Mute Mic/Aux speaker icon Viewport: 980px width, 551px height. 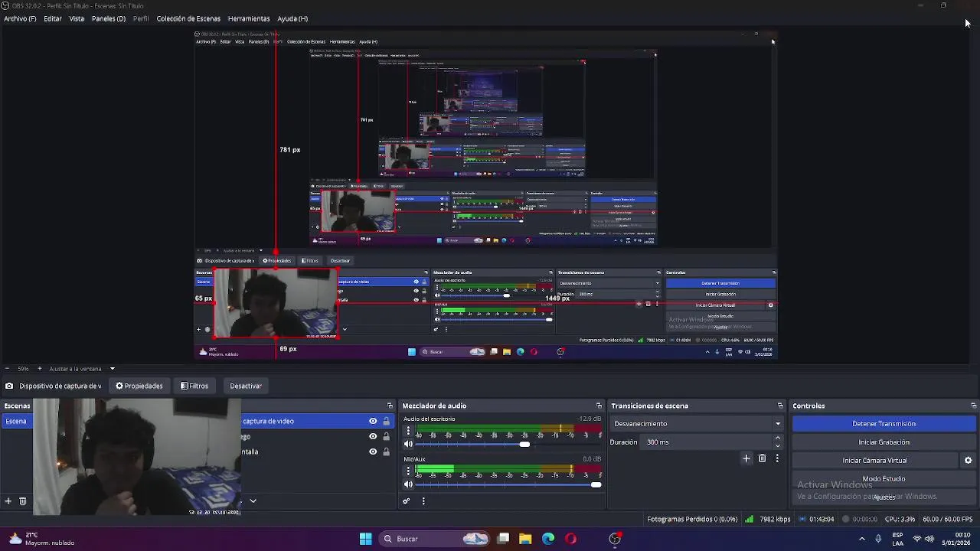408,484
